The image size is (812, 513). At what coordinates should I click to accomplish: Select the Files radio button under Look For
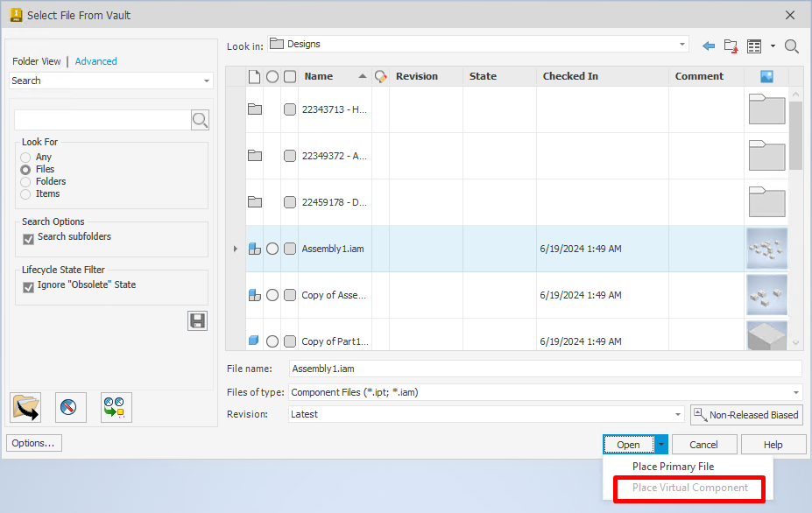click(x=26, y=169)
